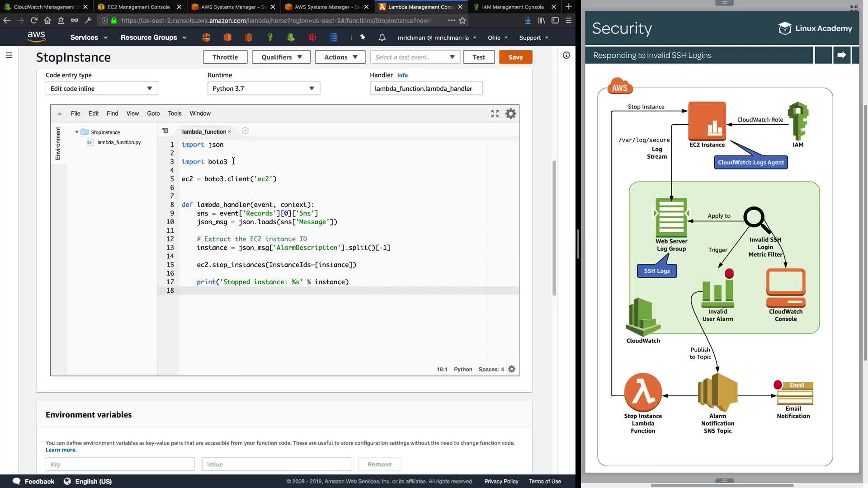Screen dimensions: 868x488
Task: Open the AWS notifications bell
Action: point(382,38)
